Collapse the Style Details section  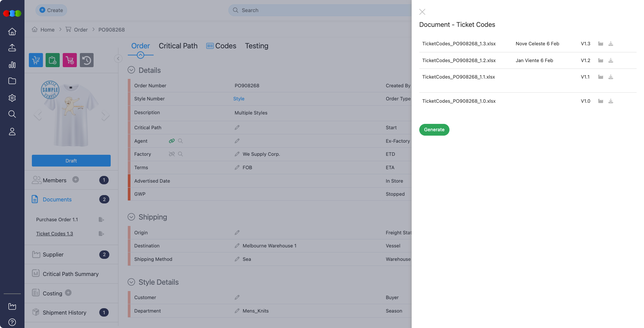(131, 282)
